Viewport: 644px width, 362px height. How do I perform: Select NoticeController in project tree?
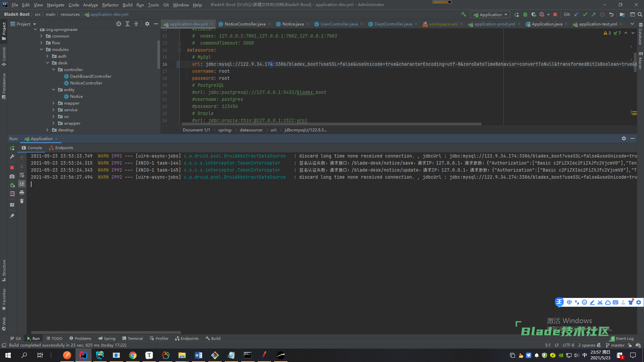[x=86, y=83]
